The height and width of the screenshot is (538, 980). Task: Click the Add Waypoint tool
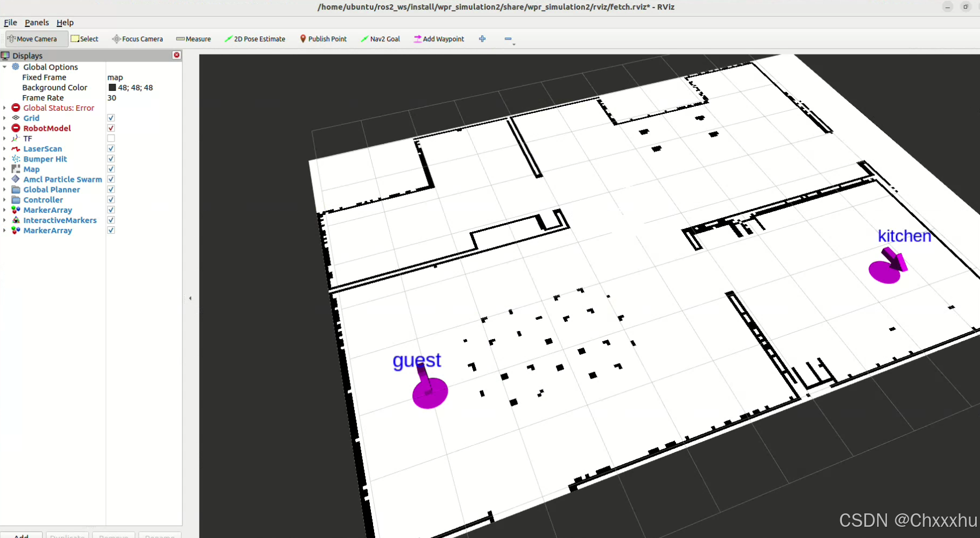[x=439, y=39]
